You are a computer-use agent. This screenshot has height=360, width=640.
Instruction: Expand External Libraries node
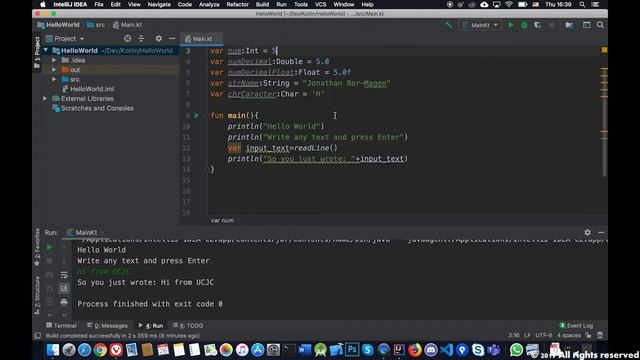(45, 98)
